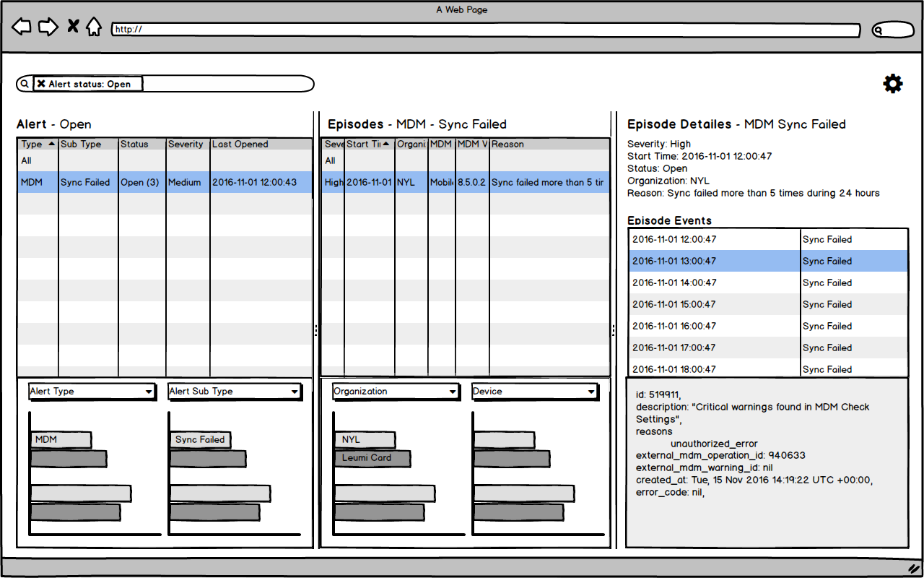
Task: Expand the Device dropdown
Action: (534, 391)
